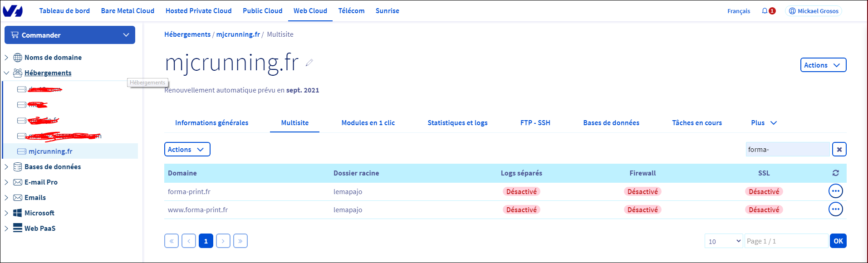Click the refresh icon in table header

(835, 173)
